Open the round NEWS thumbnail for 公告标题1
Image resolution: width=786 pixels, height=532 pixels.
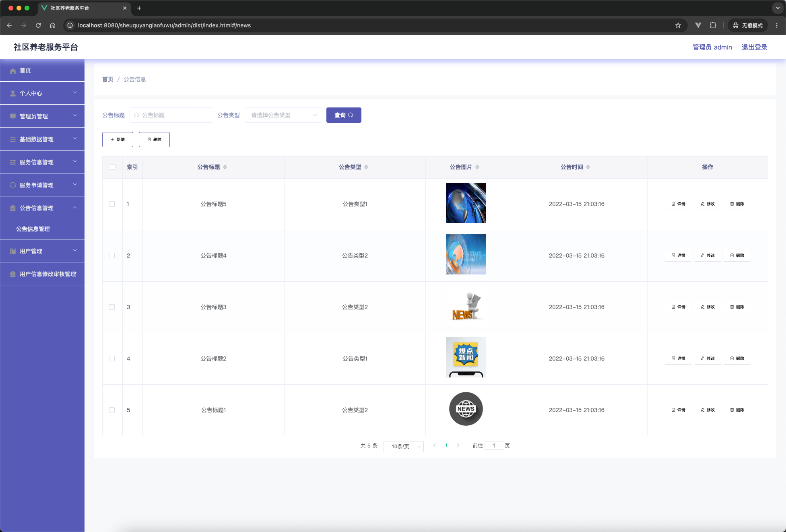pos(466,409)
